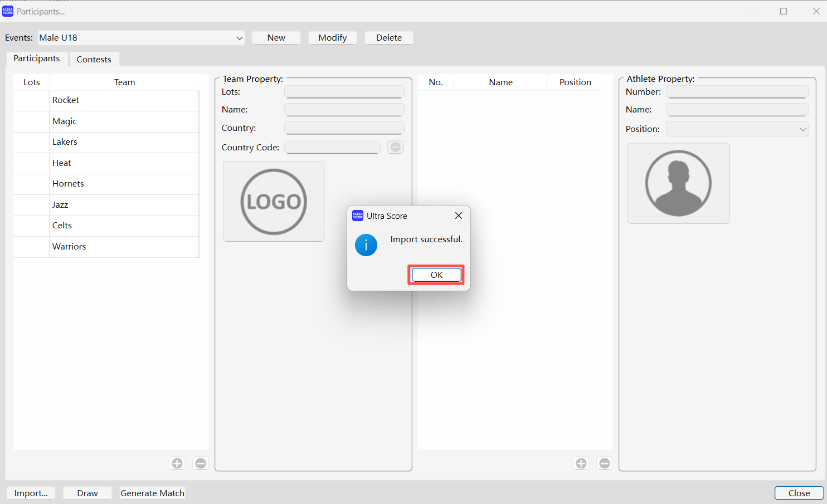Add an athlete with the plus icon
This screenshot has width=827, height=504.
(x=581, y=463)
